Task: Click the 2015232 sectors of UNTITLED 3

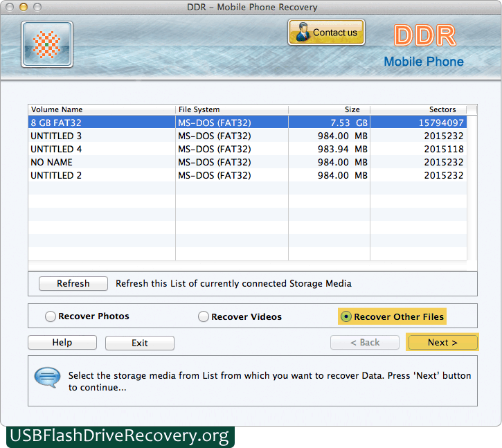Action: click(418, 136)
